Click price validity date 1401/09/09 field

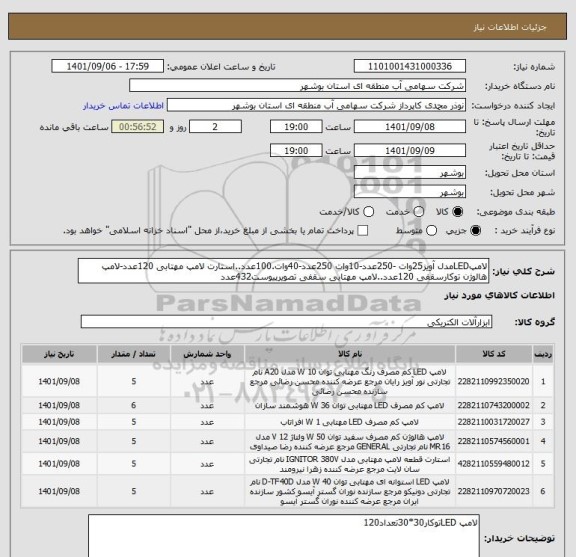point(410,150)
